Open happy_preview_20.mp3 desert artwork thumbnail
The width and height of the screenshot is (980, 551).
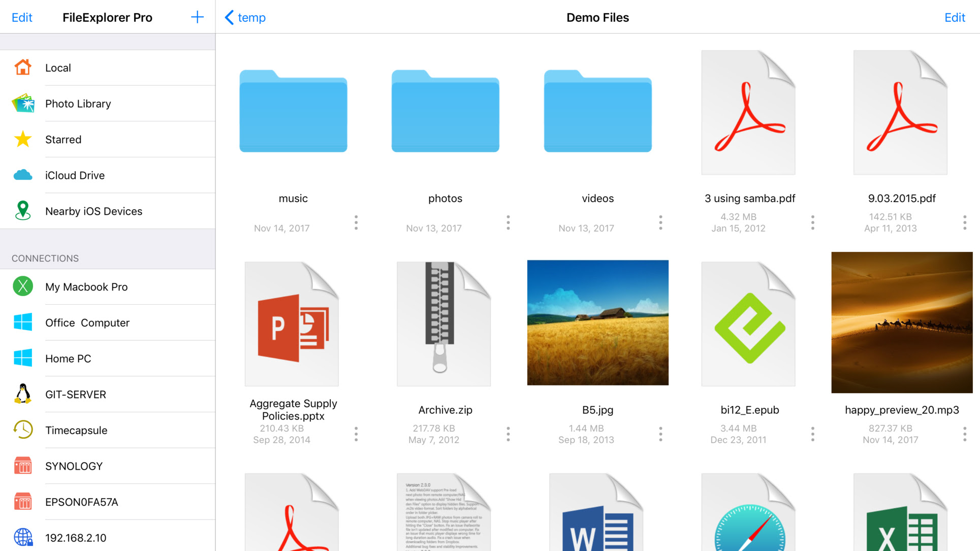point(902,322)
